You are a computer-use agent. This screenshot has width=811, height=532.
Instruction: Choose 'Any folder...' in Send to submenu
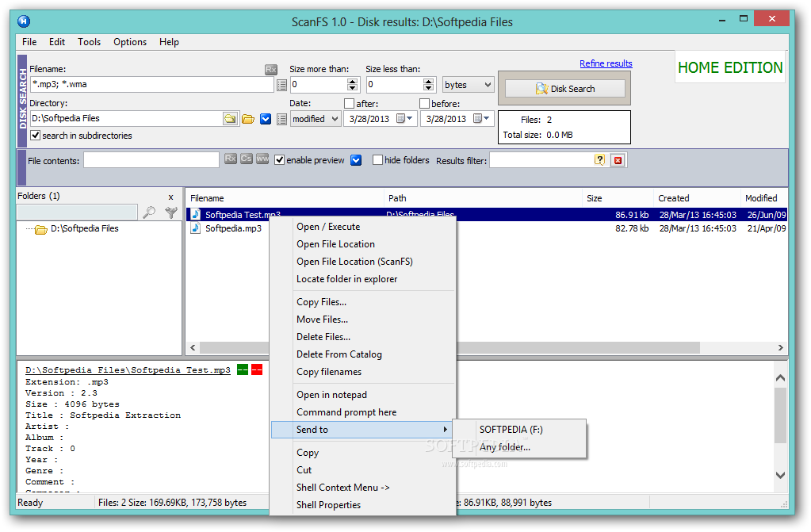click(520, 447)
